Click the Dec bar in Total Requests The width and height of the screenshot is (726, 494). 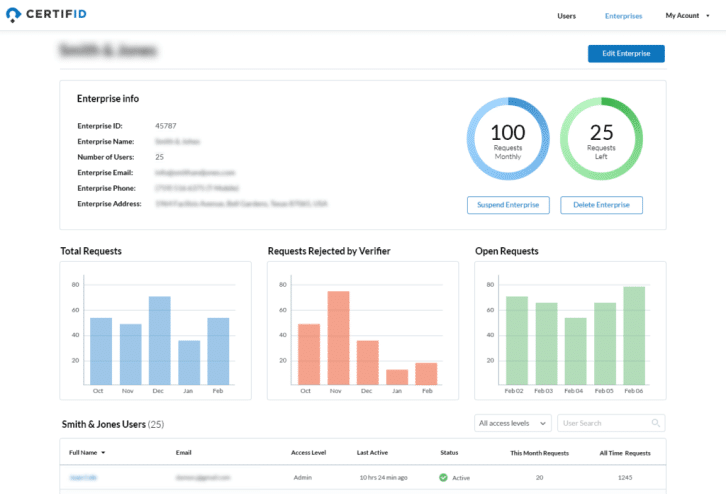pos(159,341)
